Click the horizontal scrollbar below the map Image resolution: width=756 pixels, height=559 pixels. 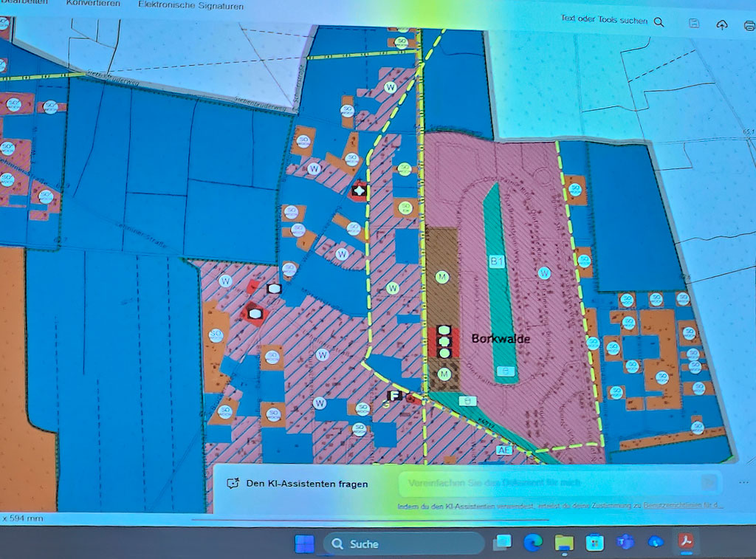369,520
